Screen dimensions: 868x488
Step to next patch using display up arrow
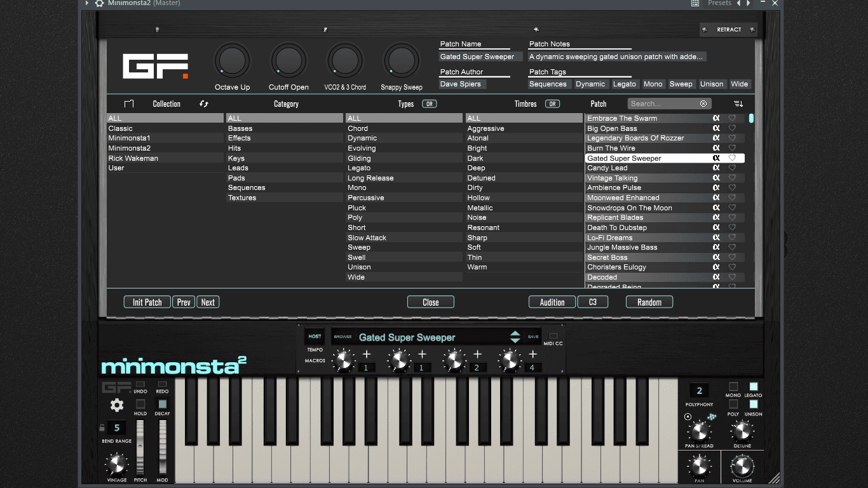point(515,334)
